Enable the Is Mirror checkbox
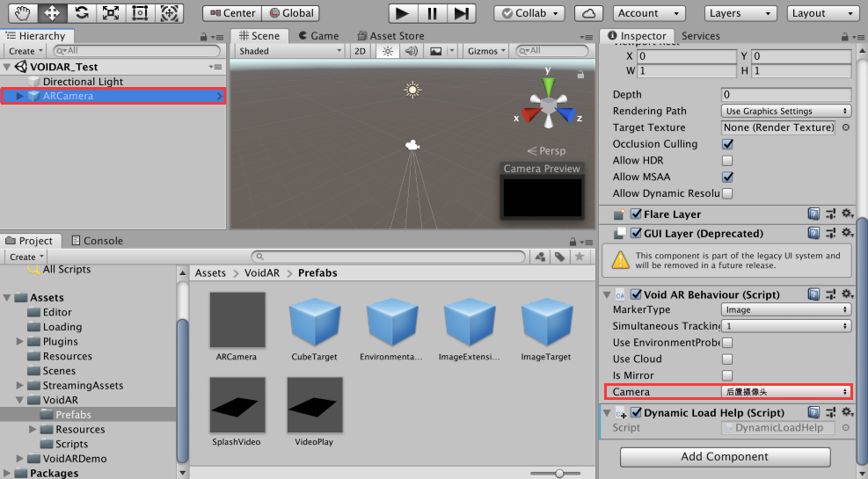Image resolution: width=868 pixels, height=479 pixels. pos(727,375)
